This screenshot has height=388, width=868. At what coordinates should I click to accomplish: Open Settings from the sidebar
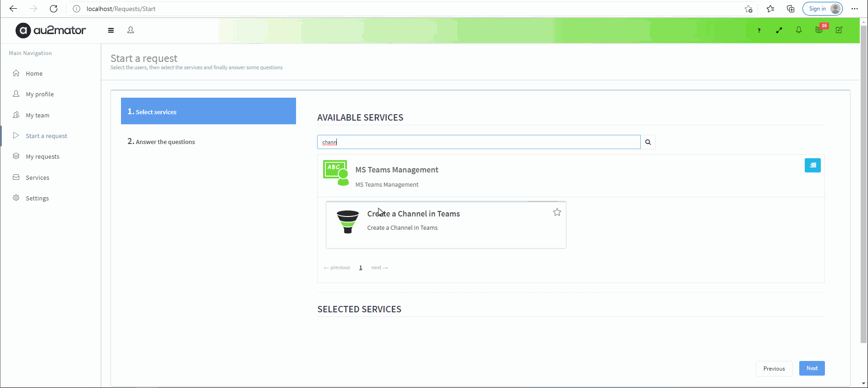37,198
